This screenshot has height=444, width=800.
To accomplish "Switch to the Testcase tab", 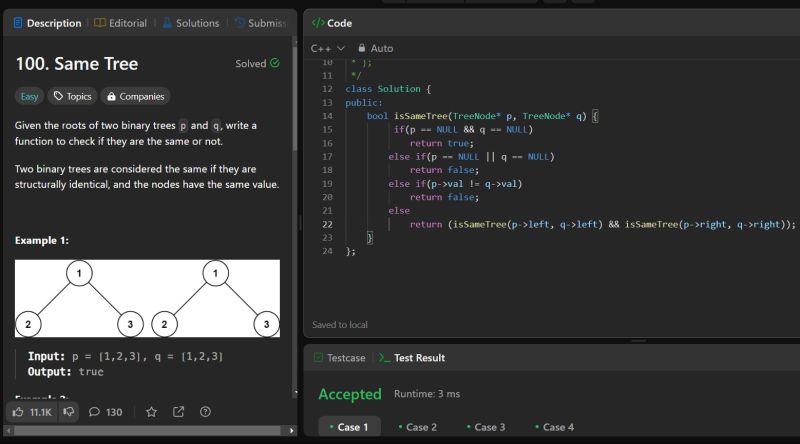I will point(339,358).
